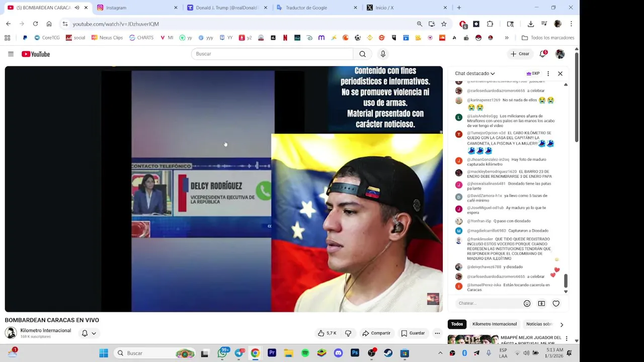Click in the YouTube Buscar search field
This screenshot has width=644, height=362.
click(x=272, y=54)
